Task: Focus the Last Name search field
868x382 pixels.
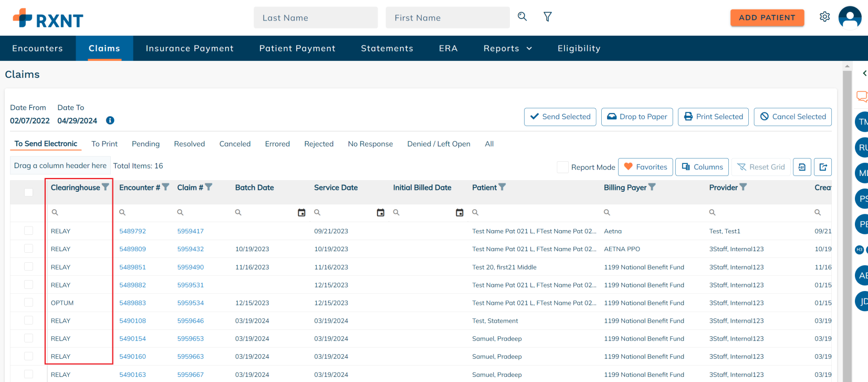Action: click(x=316, y=17)
